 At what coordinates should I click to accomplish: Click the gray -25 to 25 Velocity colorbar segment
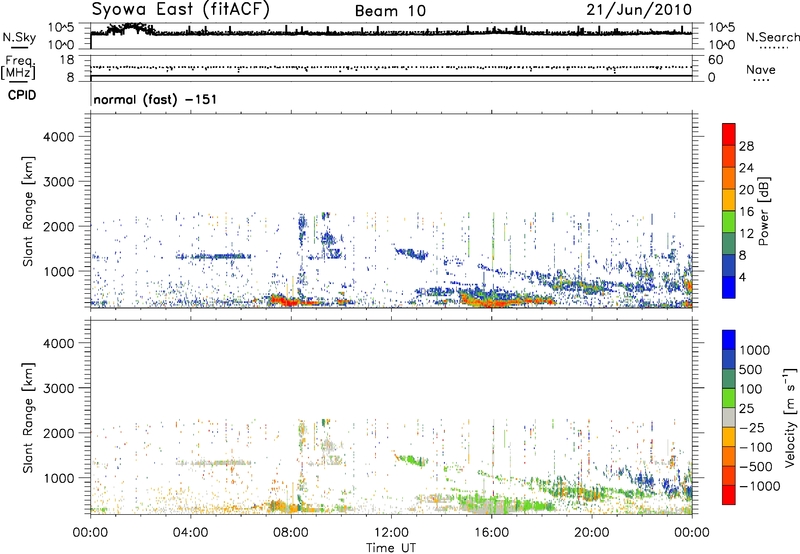(x=729, y=418)
